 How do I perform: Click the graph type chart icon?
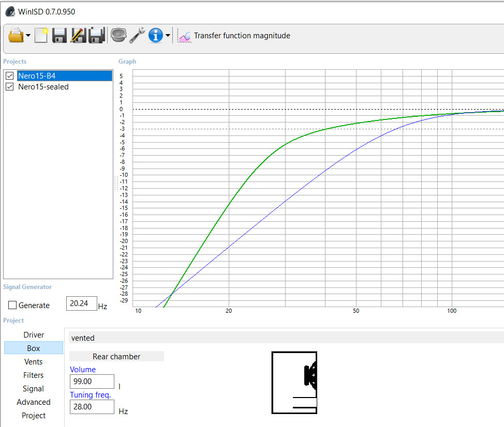(185, 36)
